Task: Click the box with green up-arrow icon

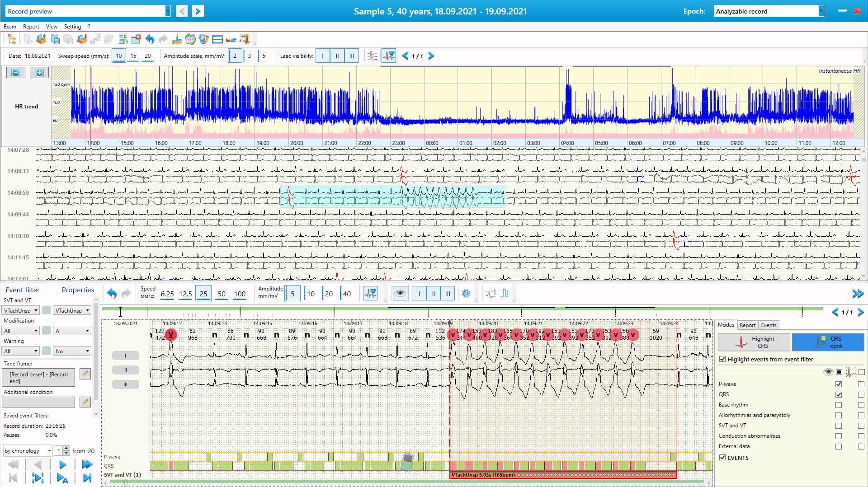Action: (x=41, y=39)
